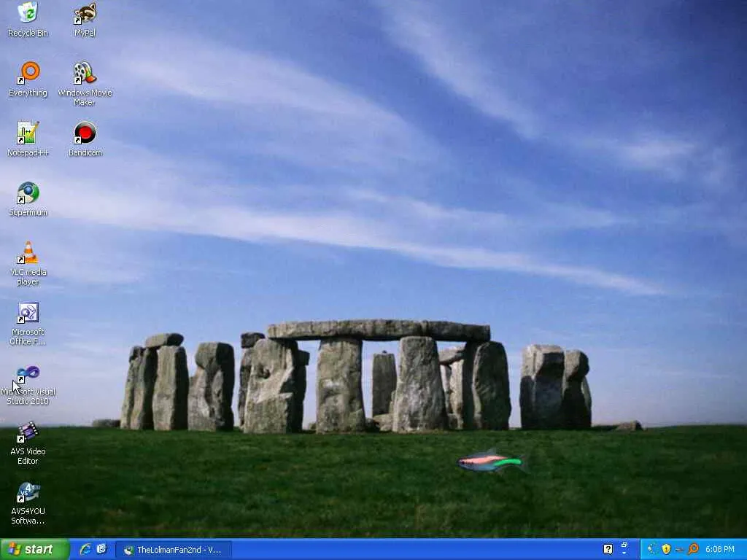Open the Recycle Bin desktop icon

tap(28, 19)
